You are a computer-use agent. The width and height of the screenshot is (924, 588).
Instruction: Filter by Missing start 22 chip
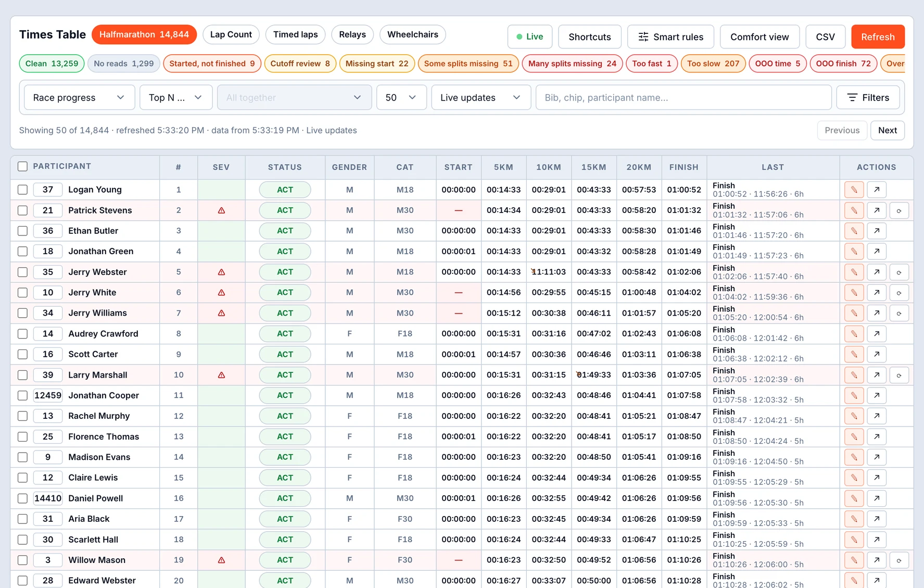click(x=377, y=64)
